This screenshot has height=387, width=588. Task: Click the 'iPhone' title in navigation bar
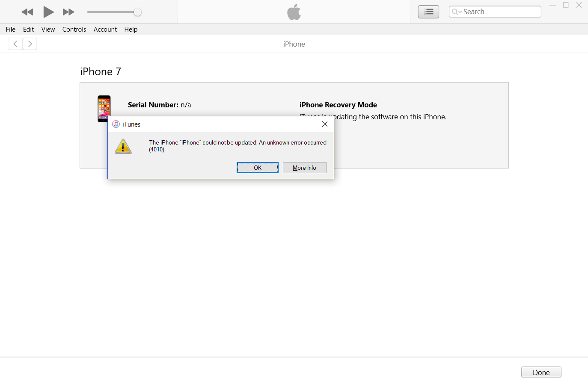[x=294, y=44]
